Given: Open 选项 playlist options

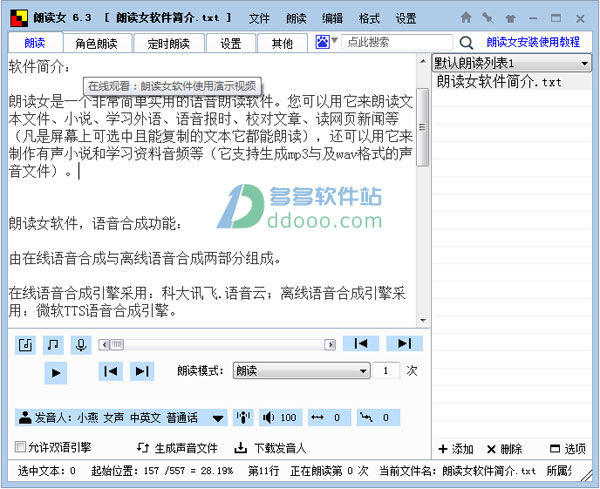Looking at the screenshot, I should click(568, 449).
